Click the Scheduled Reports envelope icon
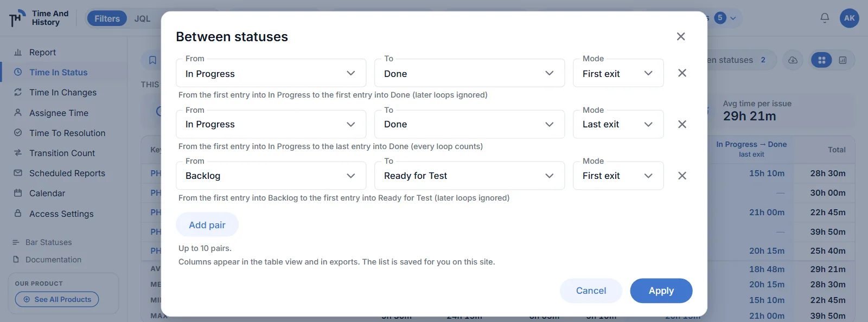This screenshot has height=322, width=868. pyautogui.click(x=18, y=173)
